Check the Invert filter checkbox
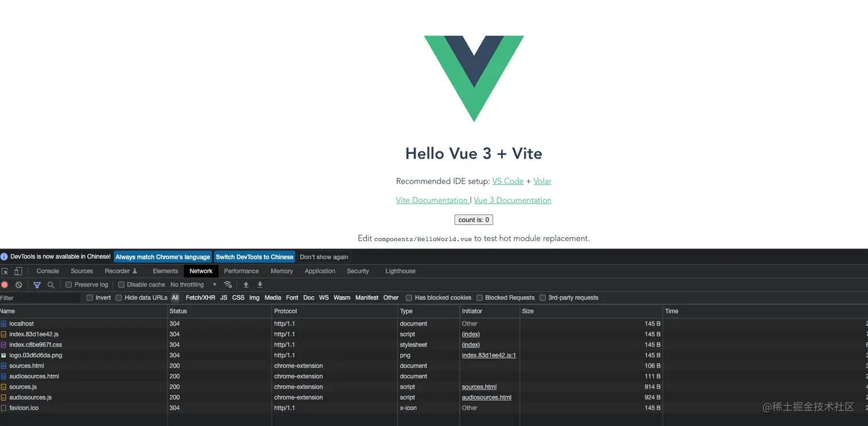This screenshot has width=868, height=426. (x=90, y=298)
